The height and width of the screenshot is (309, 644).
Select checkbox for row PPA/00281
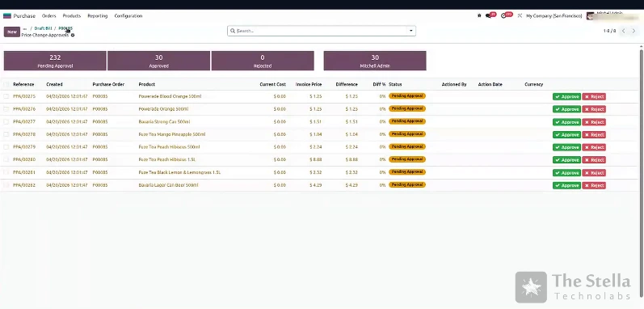pyautogui.click(x=6, y=172)
